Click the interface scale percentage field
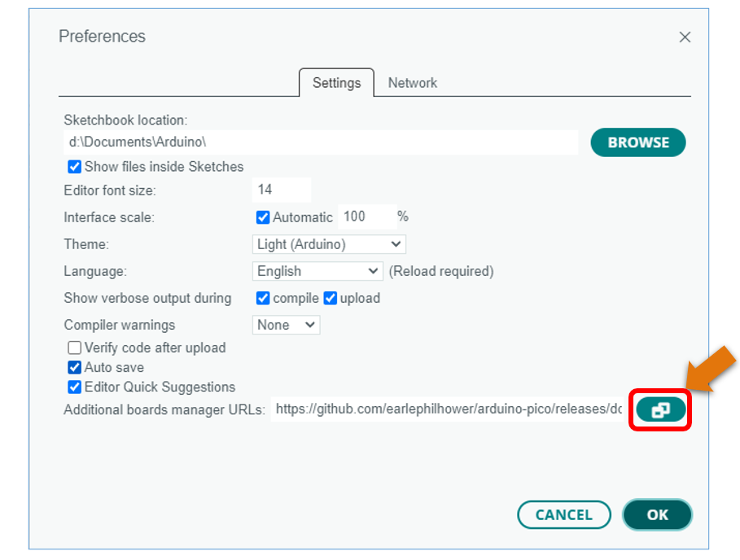Viewport: 740px width, 560px height. 367,217
